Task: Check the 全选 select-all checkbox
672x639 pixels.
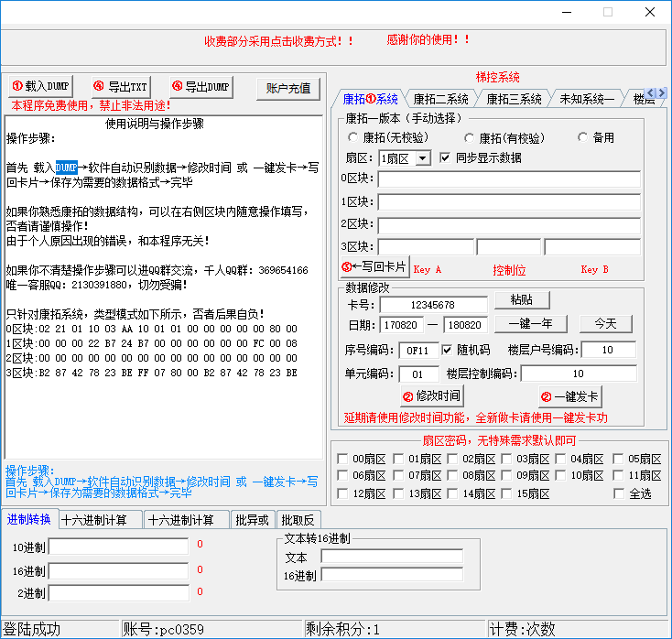Action: point(618,493)
